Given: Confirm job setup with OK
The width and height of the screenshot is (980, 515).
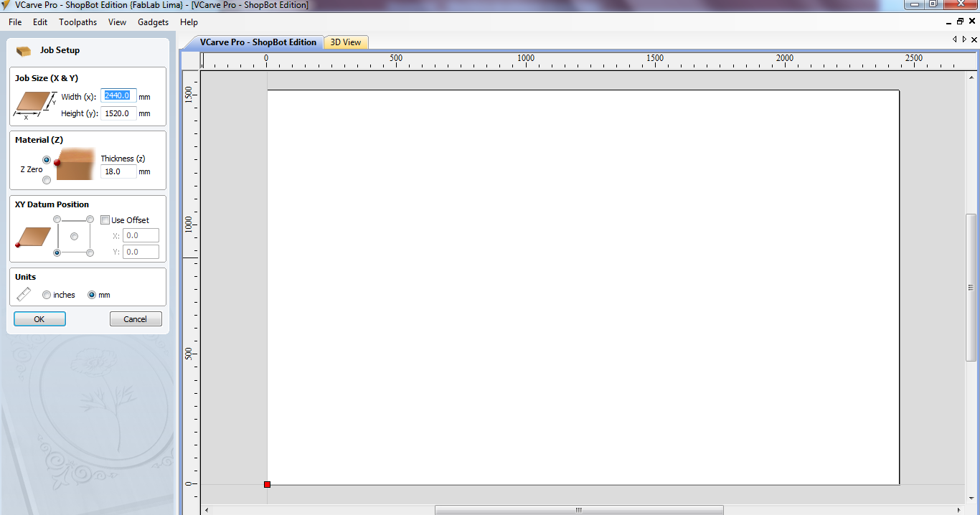Looking at the screenshot, I should point(39,319).
